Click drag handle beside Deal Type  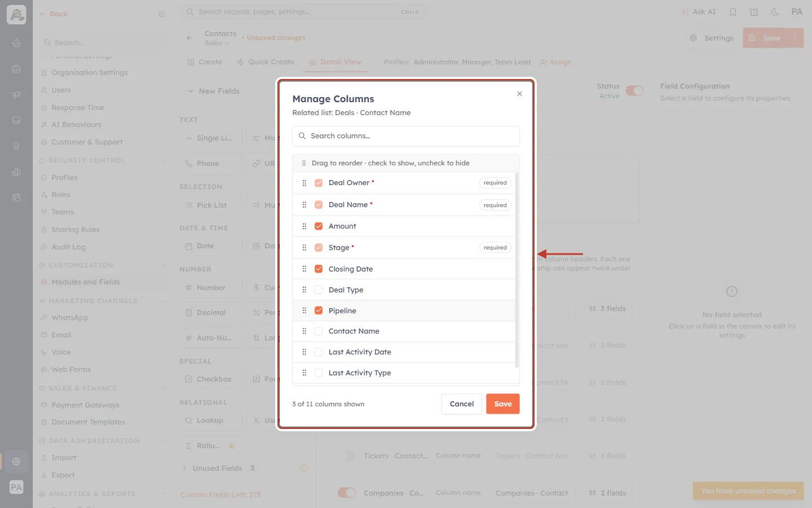(304, 290)
